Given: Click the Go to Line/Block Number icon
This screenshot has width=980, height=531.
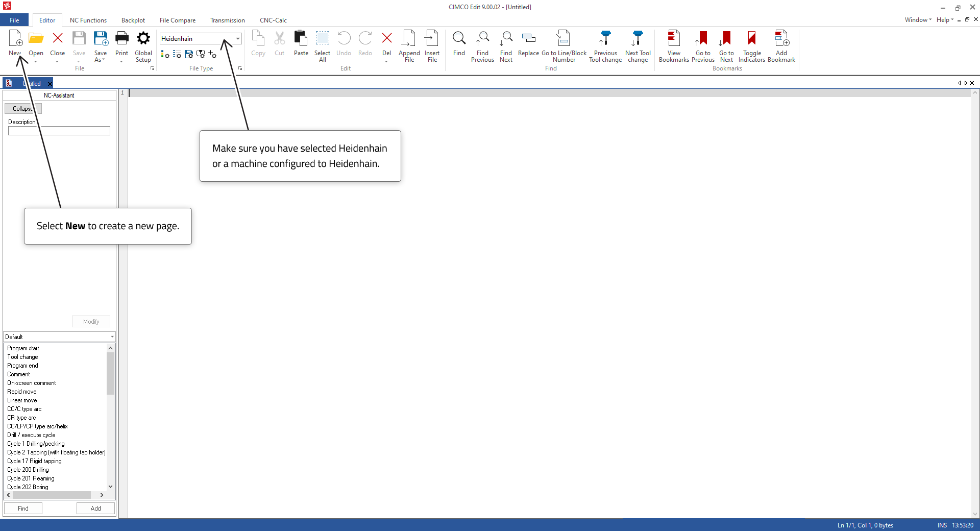Looking at the screenshot, I should 563,39.
